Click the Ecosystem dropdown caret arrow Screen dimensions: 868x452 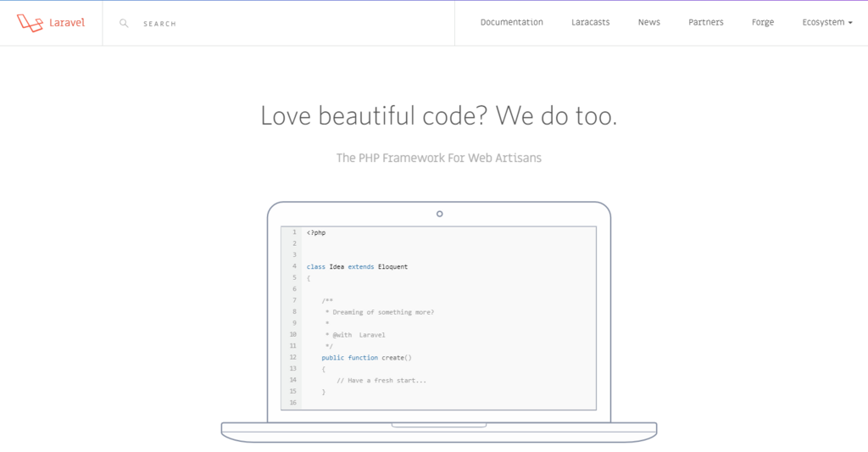click(x=850, y=23)
